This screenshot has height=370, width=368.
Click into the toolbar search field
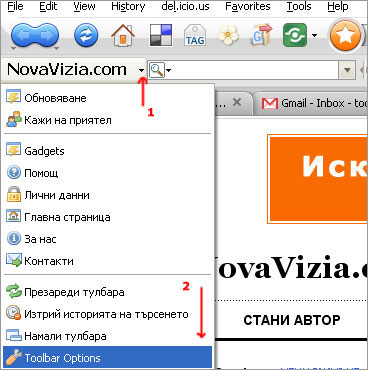[255, 70]
